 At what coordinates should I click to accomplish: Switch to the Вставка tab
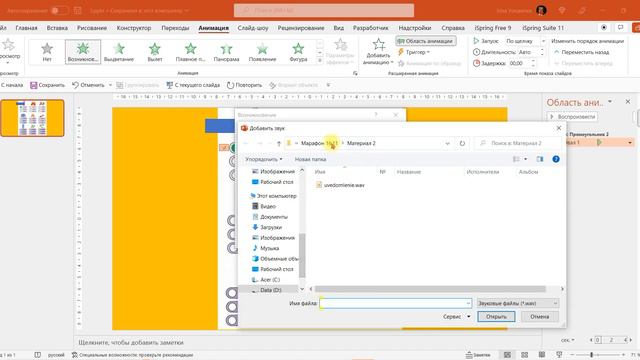coord(57,28)
